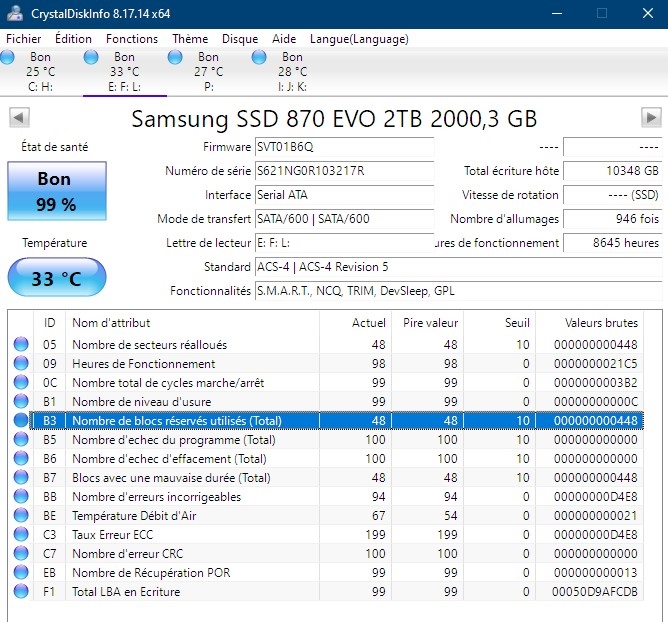Click the Seuil column header
This screenshot has width=668, height=622.
tap(499, 323)
